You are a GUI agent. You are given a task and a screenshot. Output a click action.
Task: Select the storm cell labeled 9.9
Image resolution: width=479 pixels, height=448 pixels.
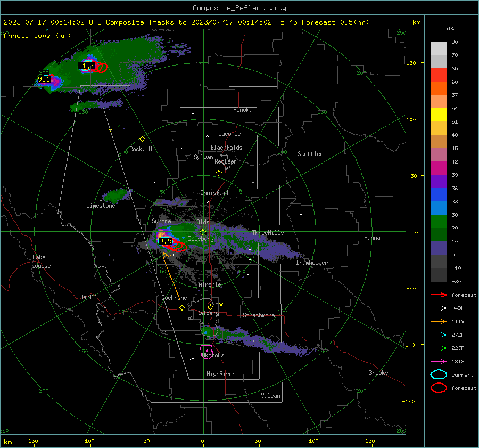[166, 241]
